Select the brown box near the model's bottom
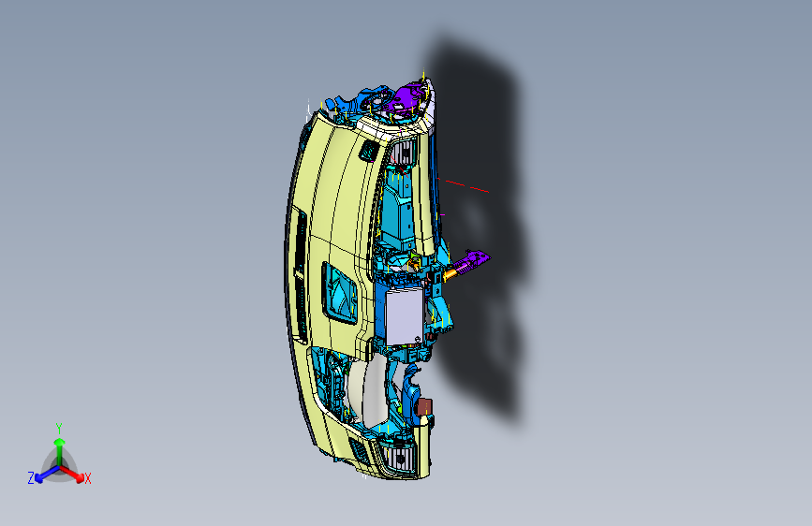The height and width of the screenshot is (526, 812). 424,406
